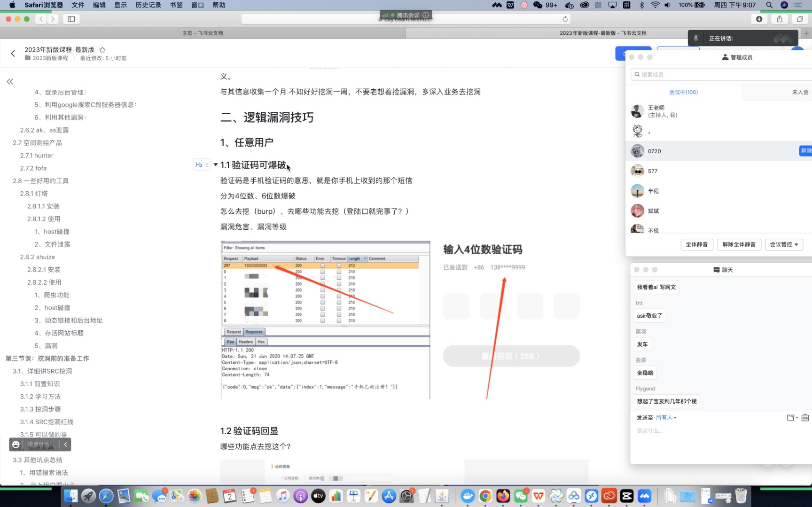Image resolution: width=812 pixels, height=507 pixels.
Task: Click the document back arrow beside title
Action: (13, 54)
